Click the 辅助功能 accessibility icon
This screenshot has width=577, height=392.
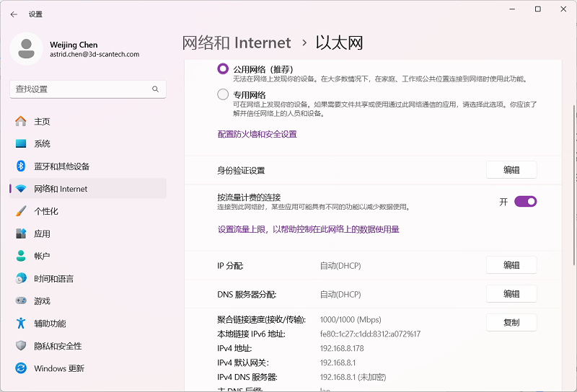(x=21, y=324)
